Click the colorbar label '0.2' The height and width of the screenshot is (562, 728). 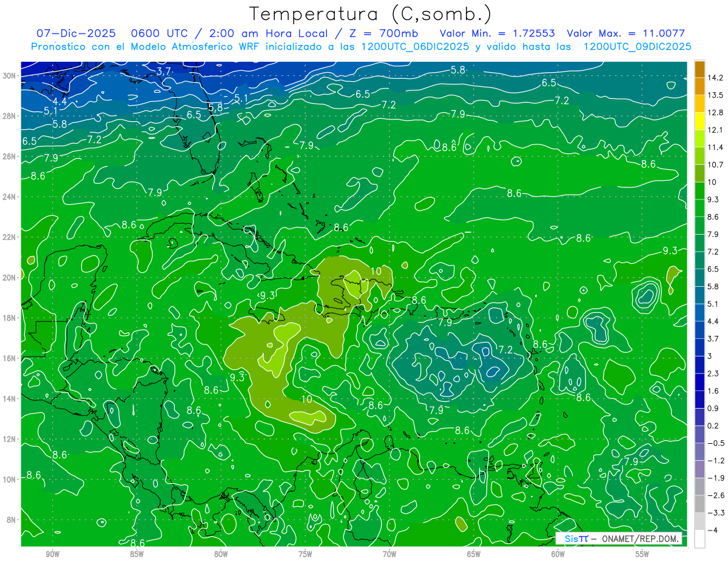[x=713, y=426]
